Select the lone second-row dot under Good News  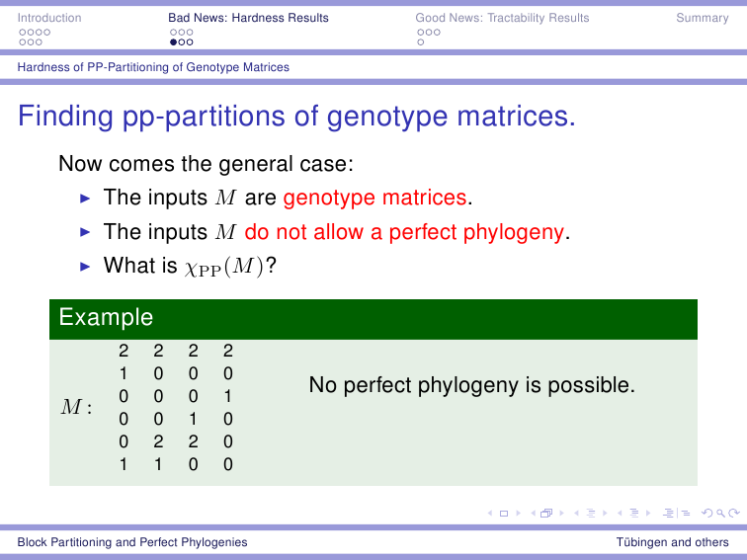tap(421, 42)
